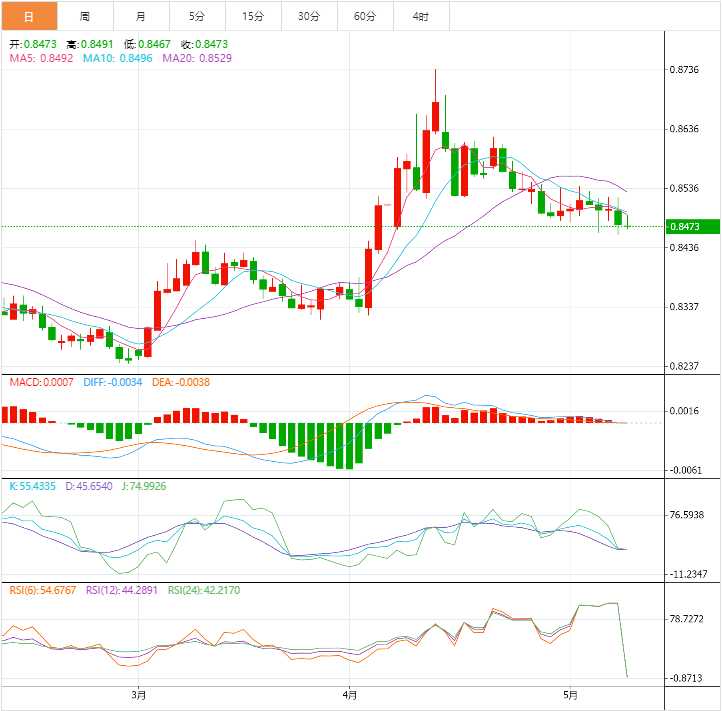This screenshot has height=711, width=723.
Task: Click the DIFF value in MACD panel
Action: (x=113, y=382)
